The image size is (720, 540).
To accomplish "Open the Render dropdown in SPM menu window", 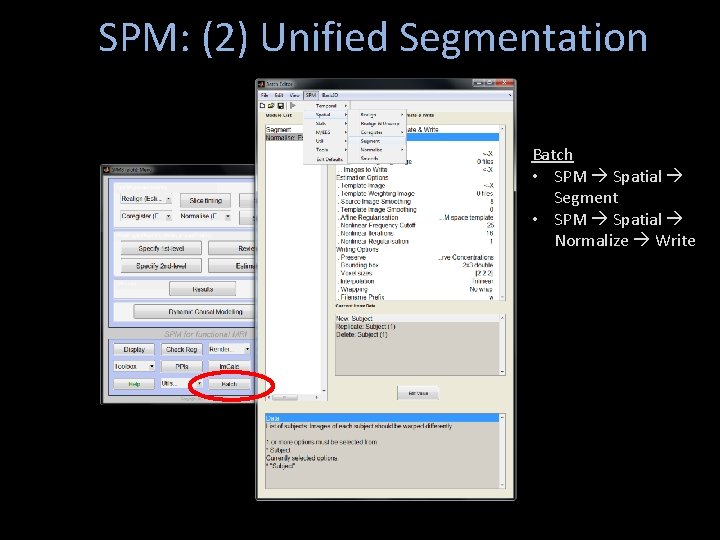I will [229, 349].
